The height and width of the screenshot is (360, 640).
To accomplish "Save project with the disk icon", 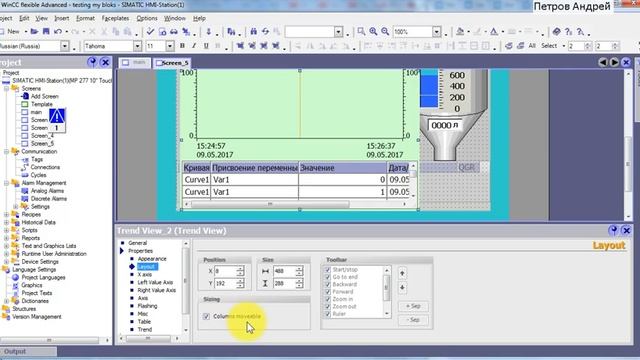I will (x=46, y=31).
